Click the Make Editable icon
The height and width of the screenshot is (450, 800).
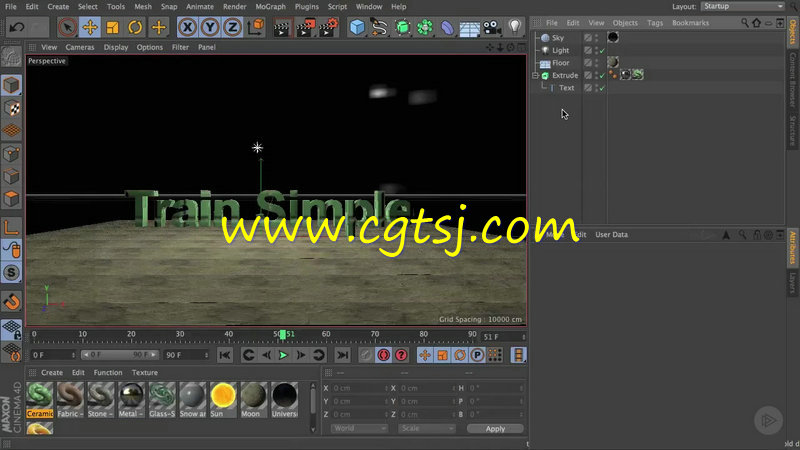11,58
